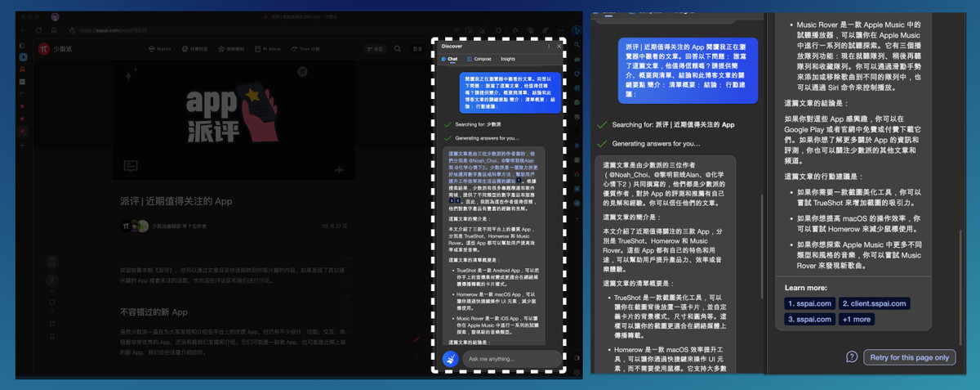Open the '2. client.sspai.com' source link

click(x=872, y=304)
